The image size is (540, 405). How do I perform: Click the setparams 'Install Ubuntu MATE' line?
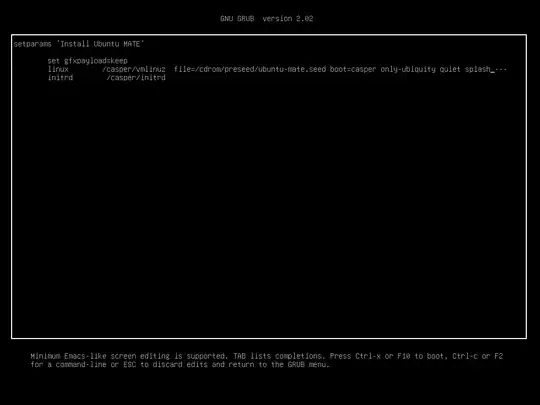[x=79, y=44]
